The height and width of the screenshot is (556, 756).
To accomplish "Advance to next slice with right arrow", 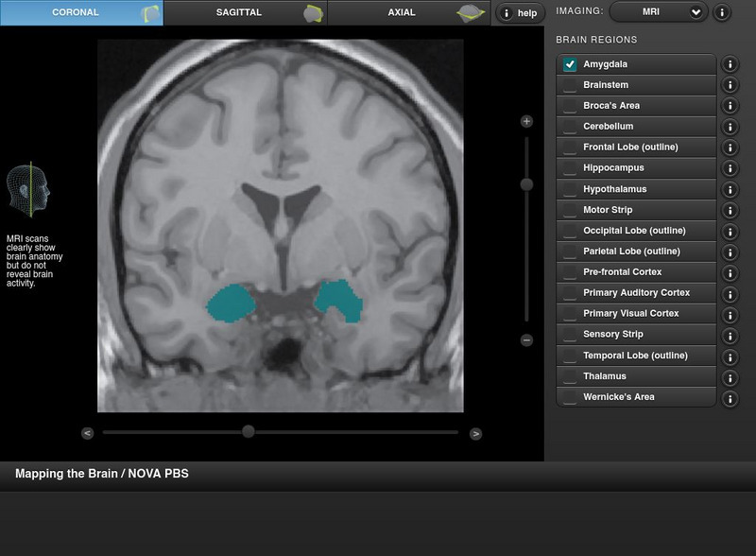I will [x=475, y=433].
